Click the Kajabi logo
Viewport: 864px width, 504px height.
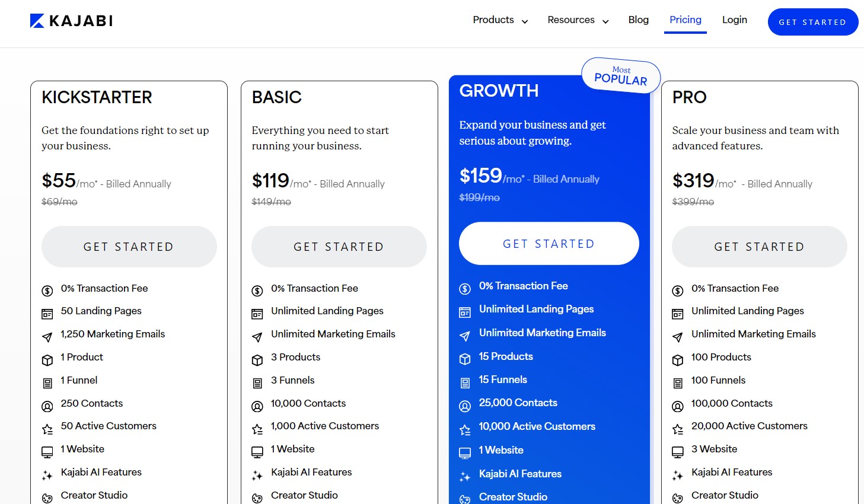click(x=71, y=21)
